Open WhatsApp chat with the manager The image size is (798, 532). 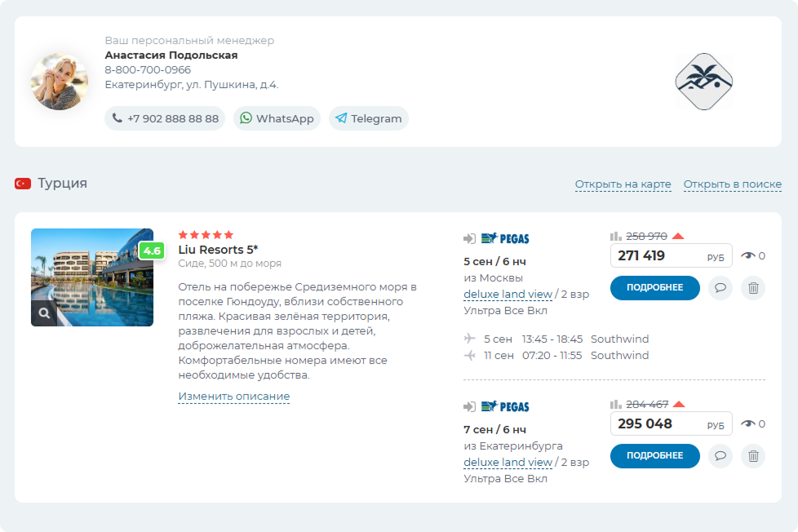pos(277,118)
